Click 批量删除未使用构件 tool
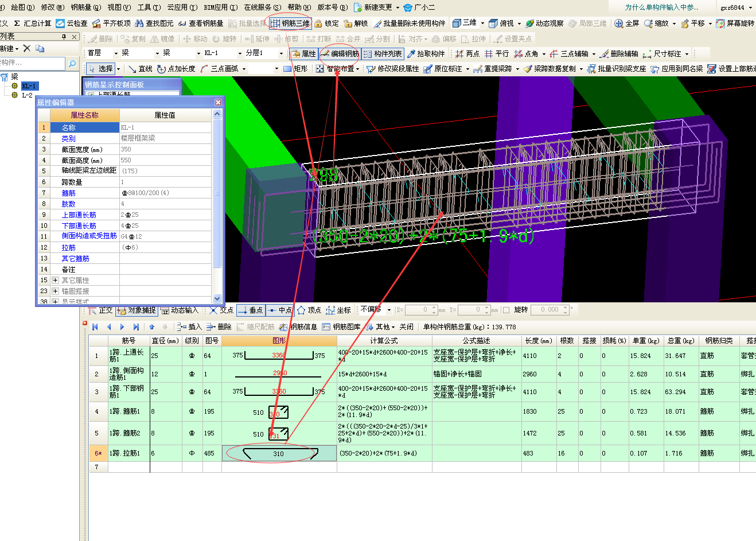 pos(410,24)
